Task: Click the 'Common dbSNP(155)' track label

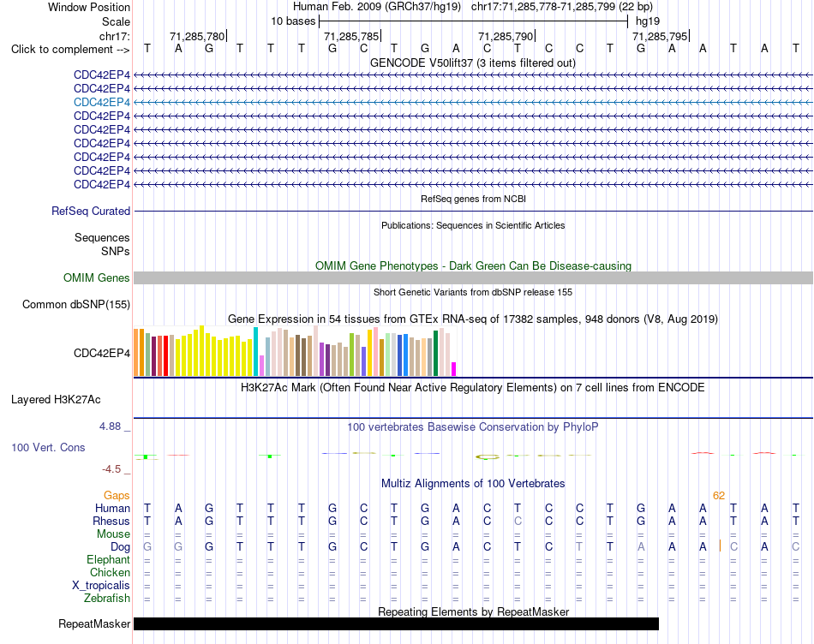Action: click(76, 305)
